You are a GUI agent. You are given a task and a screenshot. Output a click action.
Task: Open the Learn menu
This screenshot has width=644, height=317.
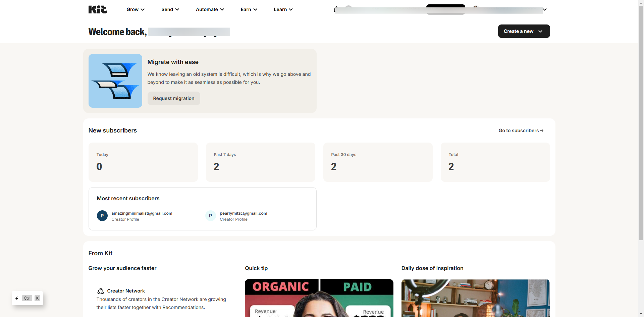pos(283,9)
